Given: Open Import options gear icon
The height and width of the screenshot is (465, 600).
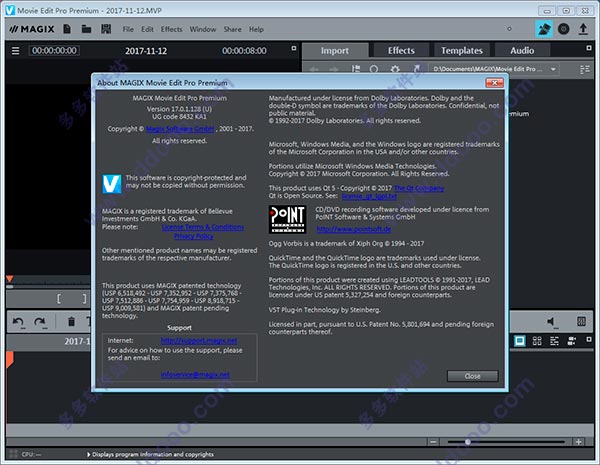Looking at the screenshot, I should tap(395, 69).
